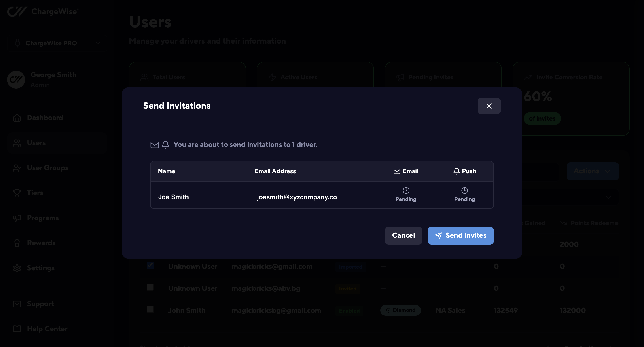
Task: Click the Programs megaphone icon
Action: click(17, 218)
